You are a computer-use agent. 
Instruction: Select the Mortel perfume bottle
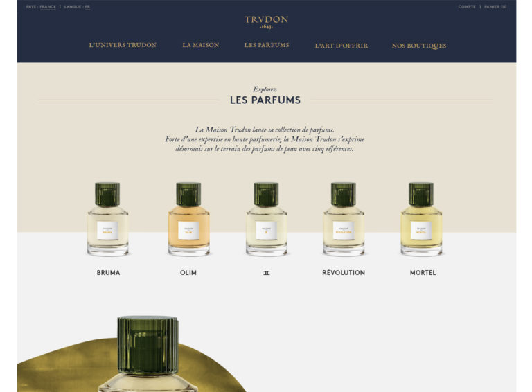tap(421, 219)
